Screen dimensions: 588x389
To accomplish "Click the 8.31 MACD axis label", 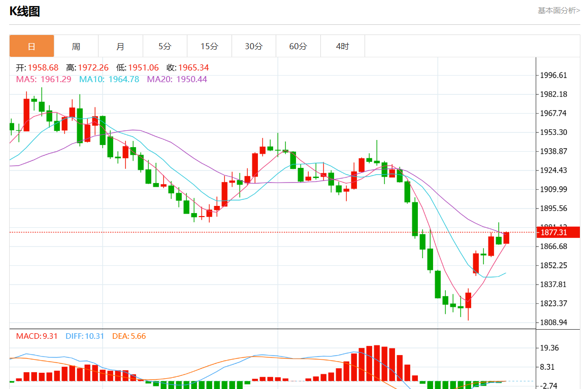I will tap(547, 367).
